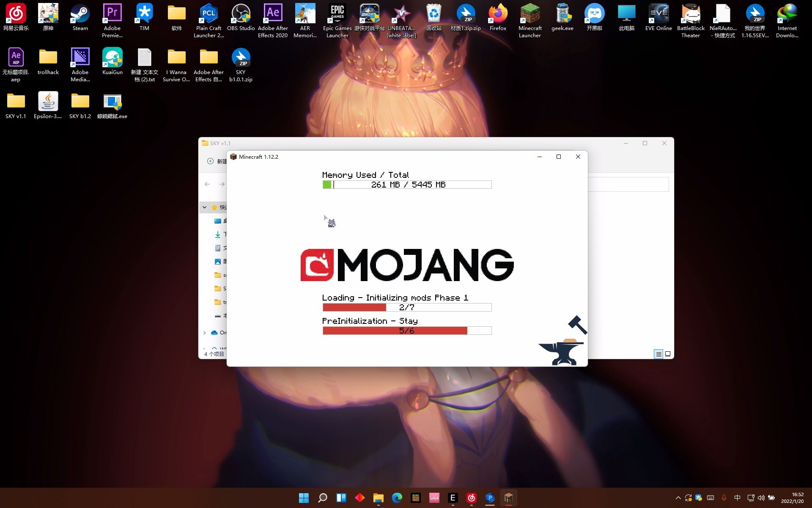Toggle the 中 input method indicator
This screenshot has height=508, width=812.
click(738, 498)
